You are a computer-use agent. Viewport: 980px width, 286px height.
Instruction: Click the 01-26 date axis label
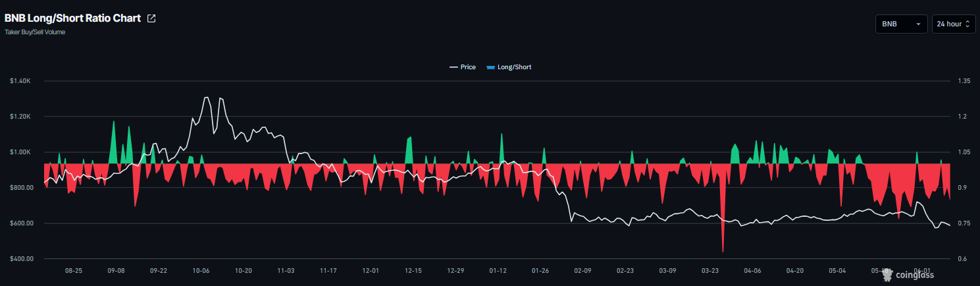[x=540, y=271]
